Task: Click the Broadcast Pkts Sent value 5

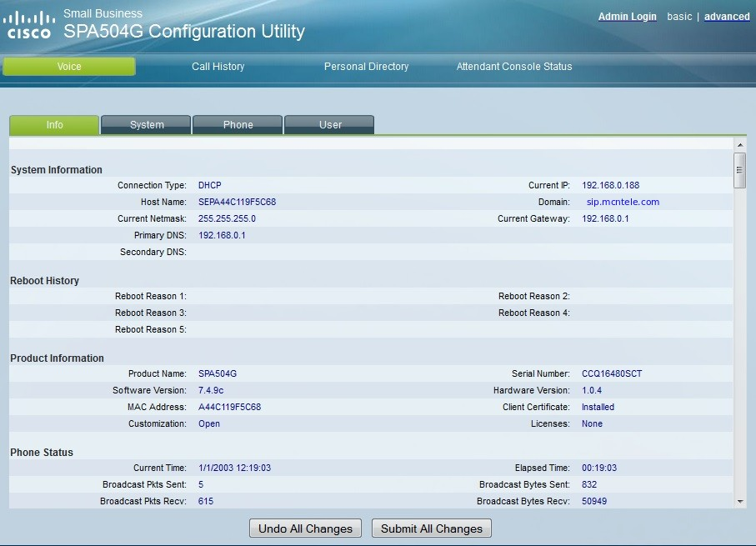Action: click(x=201, y=484)
